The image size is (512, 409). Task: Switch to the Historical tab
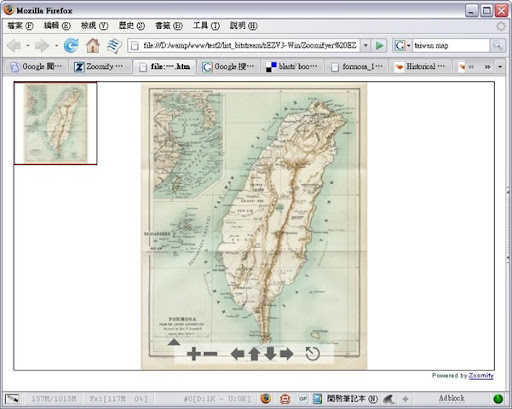pyautogui.click(x=420, y=67)
